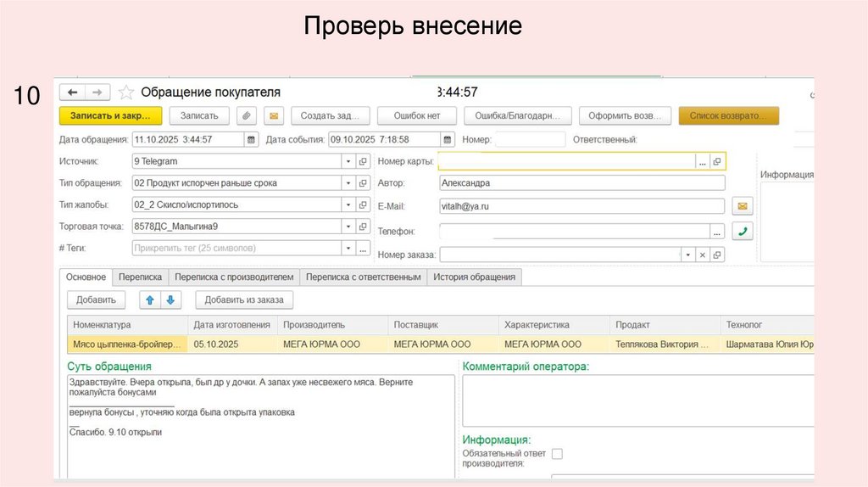Image resolution: width=868 pixels, height=487 pixels.
Task: Click Ошибка/Благодарность button
Action: click(518, 115)
